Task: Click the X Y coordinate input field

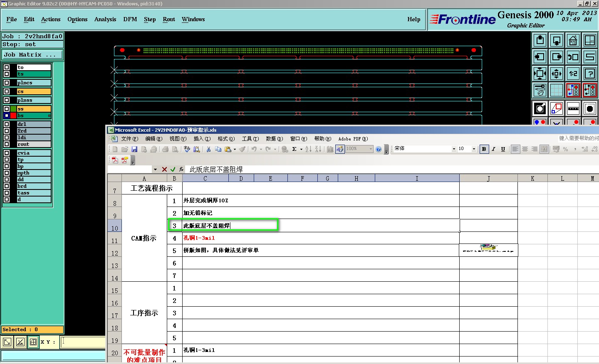Action: (x=83, y=342)
